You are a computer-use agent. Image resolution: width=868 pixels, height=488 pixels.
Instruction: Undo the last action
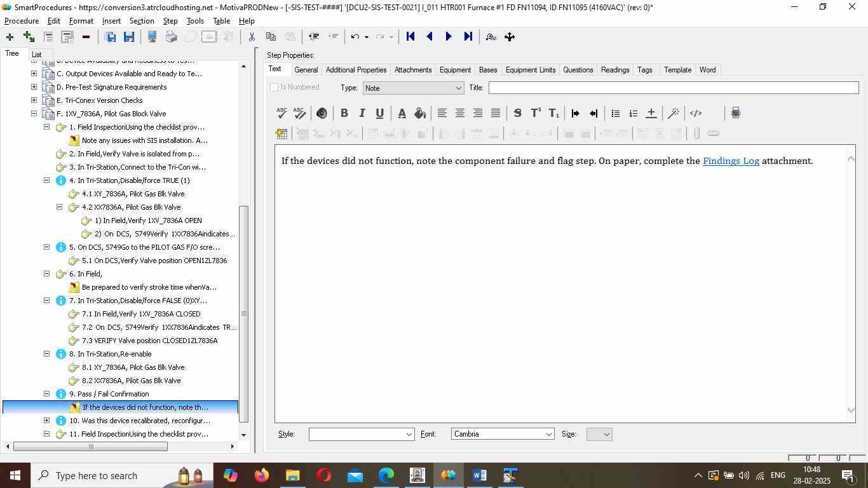point(356,37)
